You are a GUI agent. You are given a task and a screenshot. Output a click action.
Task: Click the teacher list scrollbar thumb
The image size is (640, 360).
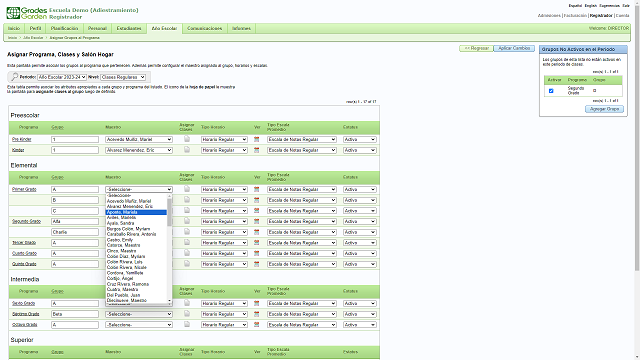169,212
